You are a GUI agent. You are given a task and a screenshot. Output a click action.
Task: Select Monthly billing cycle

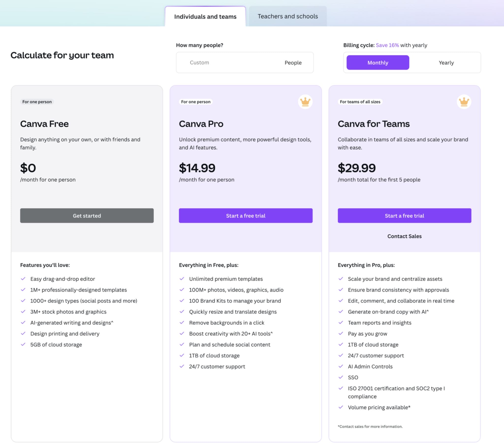click(378, 63)
